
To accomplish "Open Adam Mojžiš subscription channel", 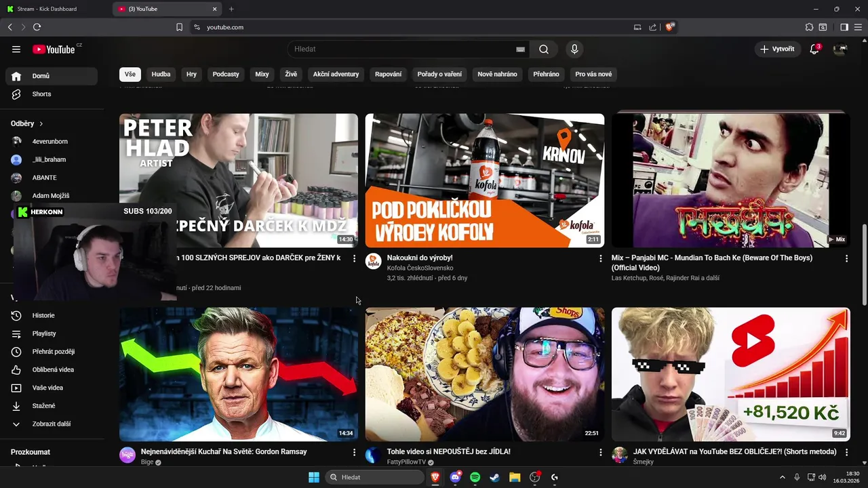I will [52, 196].
